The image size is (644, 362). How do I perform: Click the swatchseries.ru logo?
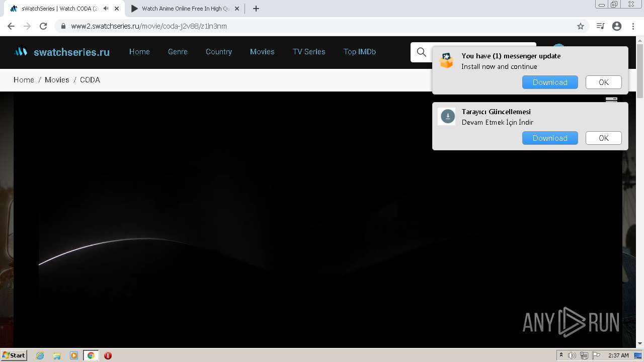coord(61,52)
